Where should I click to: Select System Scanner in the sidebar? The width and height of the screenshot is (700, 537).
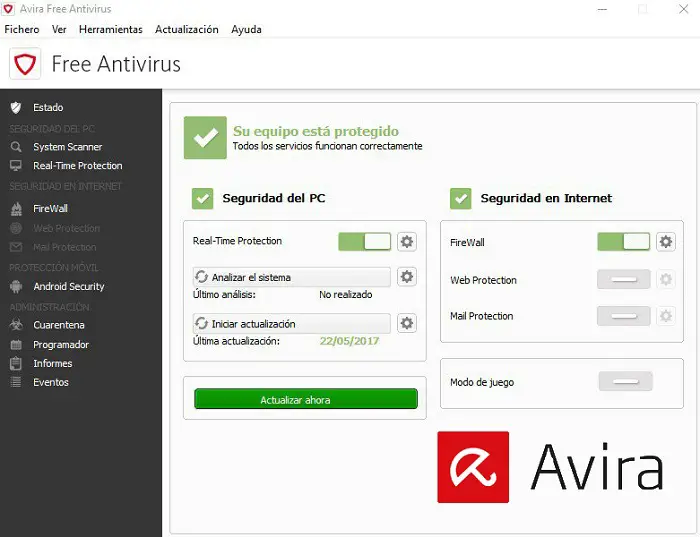pos(67,147)
